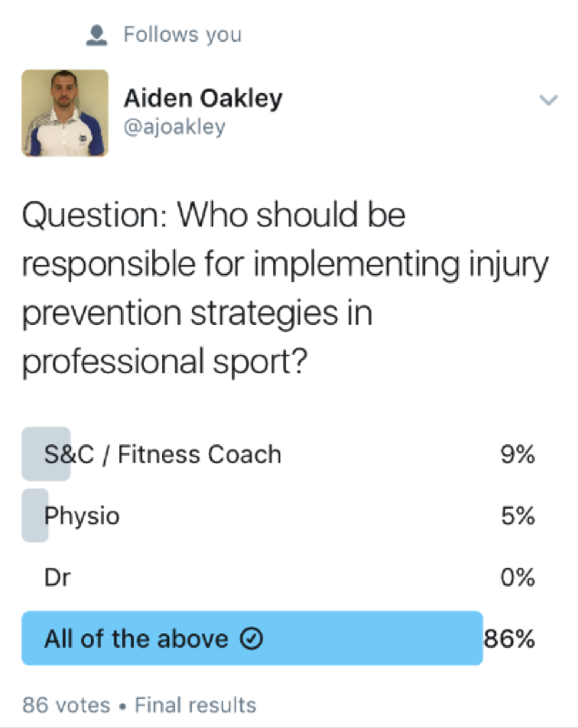The height and width of the screenshot is (728, 578).
Task: Open the tweet options chevron menu
Action: point(548,100)
